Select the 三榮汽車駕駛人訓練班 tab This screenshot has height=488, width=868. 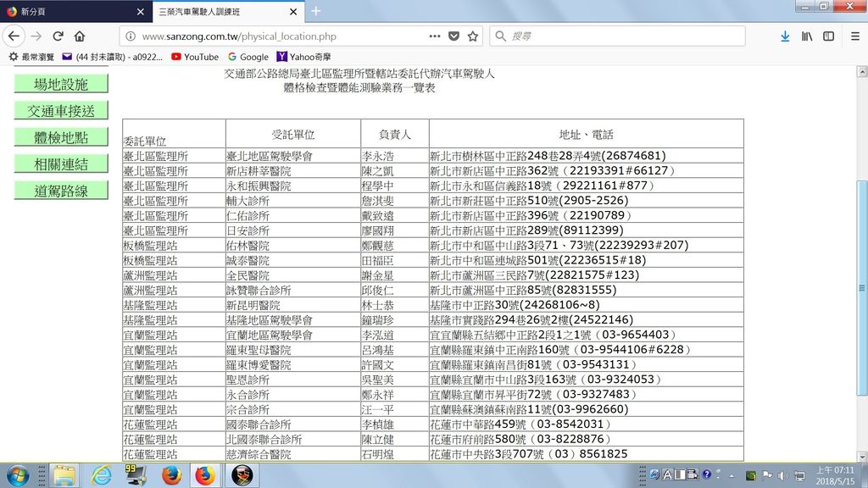[x=229, y=12]
